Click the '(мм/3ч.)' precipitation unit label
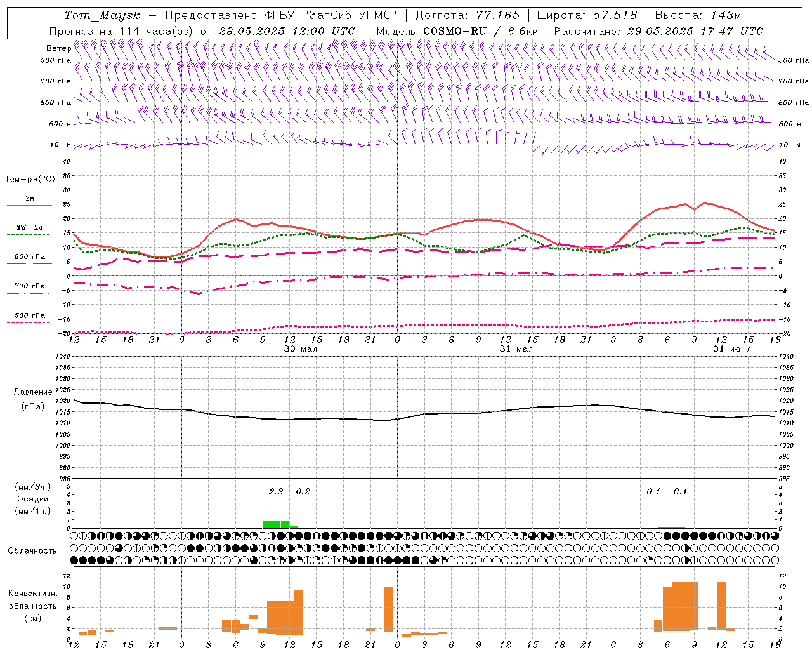Image resolution: width=812 pixels, height=650 pixels. pos(33,487)
